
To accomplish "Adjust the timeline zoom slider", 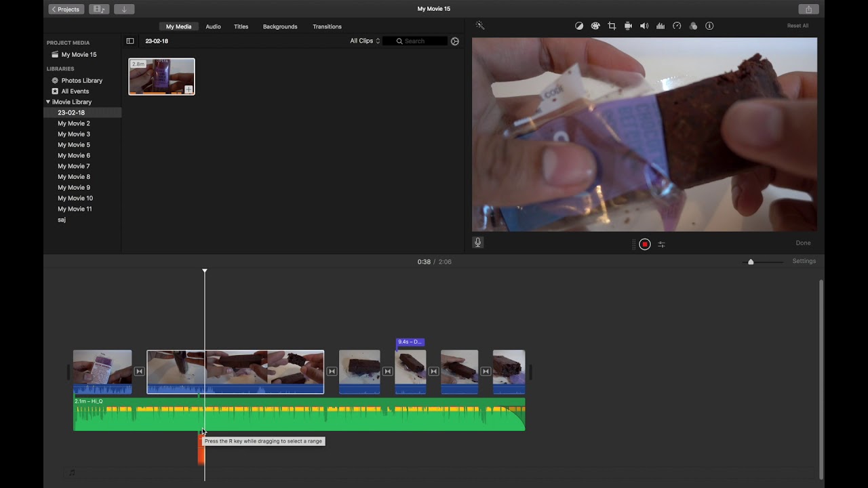I will click(x=751, y=262).
